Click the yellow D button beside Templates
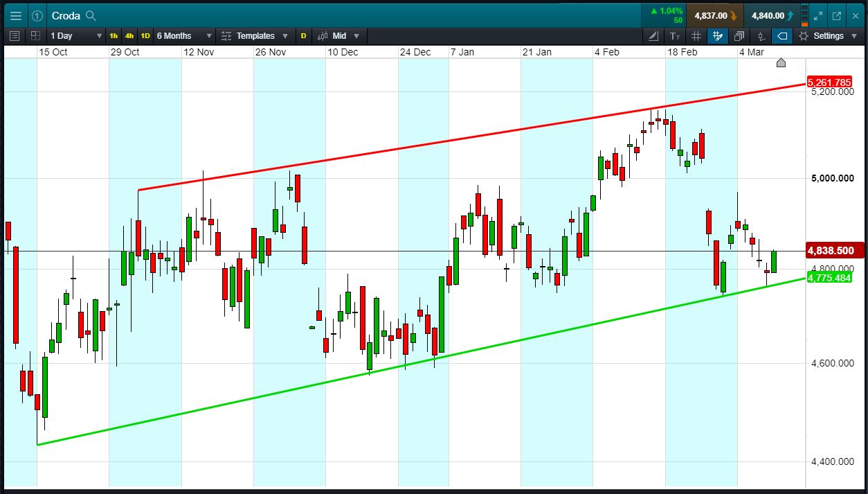The width and height of the screenshot is (868, 494). (x=303, y=36)
